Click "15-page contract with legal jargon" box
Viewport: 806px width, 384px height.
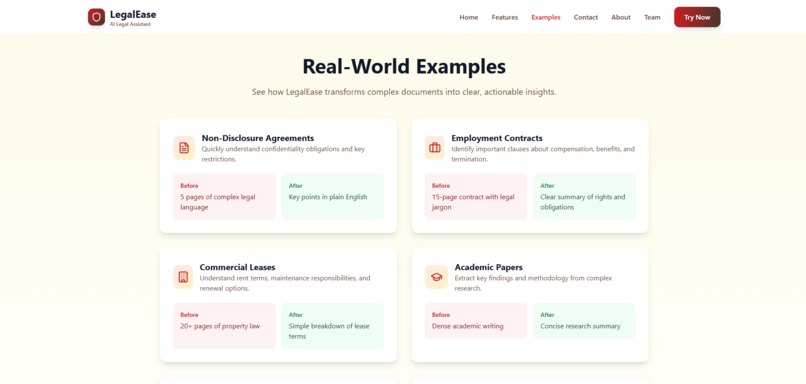pos(476,196)
